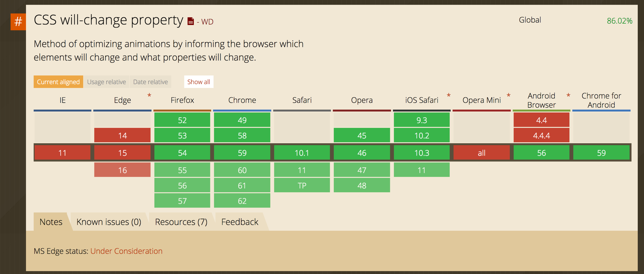Follow the Under Consideration status link
The image size is (644, 274).
click(126, 251)
